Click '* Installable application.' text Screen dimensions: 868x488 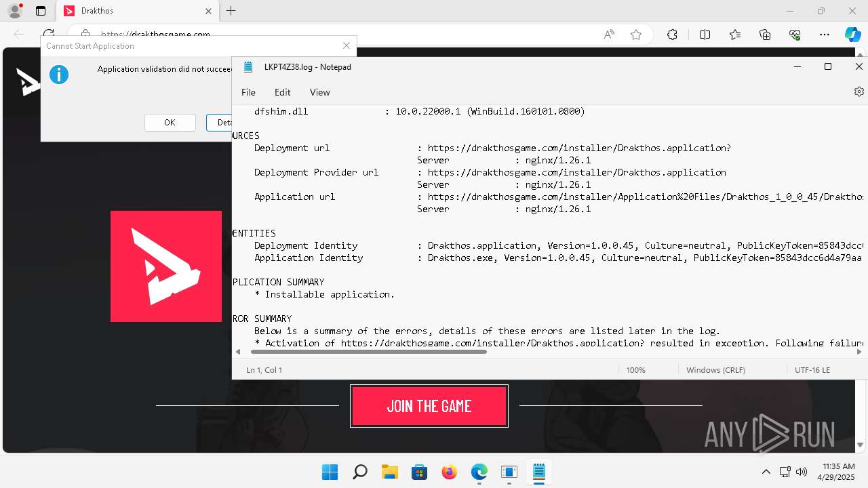[324, 294]
